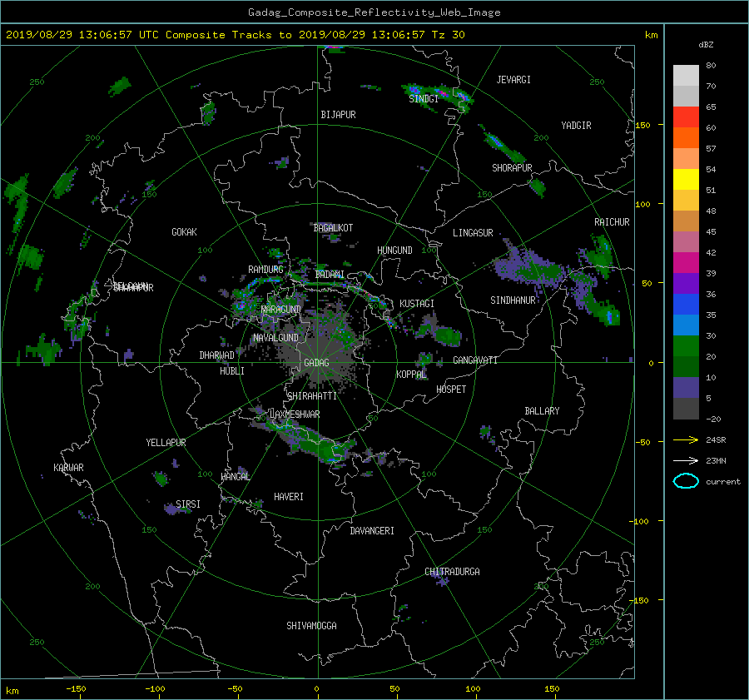Click the DHARWAD city label

tap(217, 355)
